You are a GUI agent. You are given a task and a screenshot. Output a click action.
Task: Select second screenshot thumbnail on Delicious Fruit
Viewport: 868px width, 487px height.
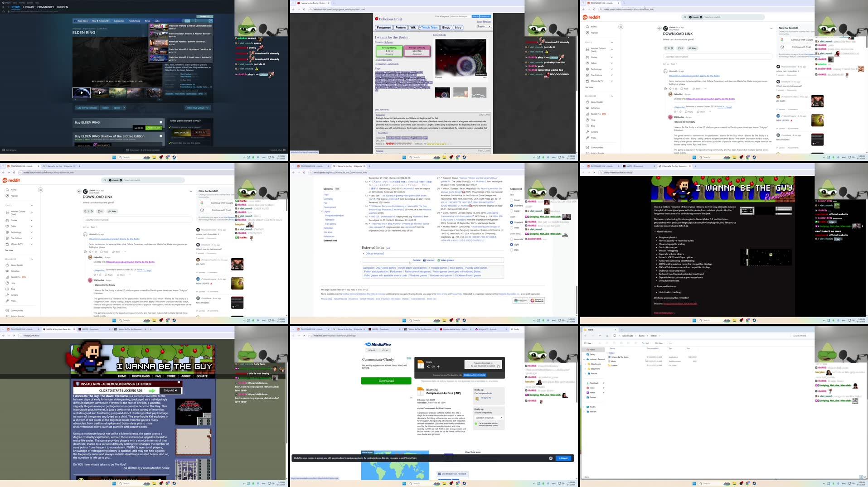click(461, 92)
